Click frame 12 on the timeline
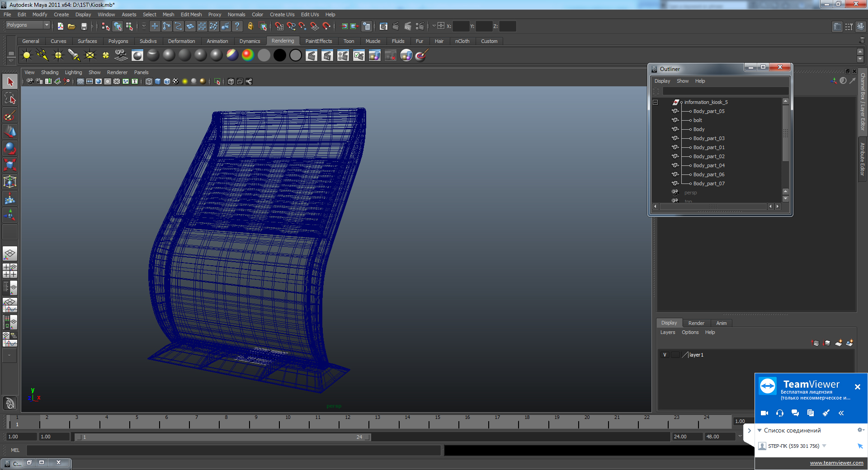Screen dimensions: 868x470 tap(348, 422)
